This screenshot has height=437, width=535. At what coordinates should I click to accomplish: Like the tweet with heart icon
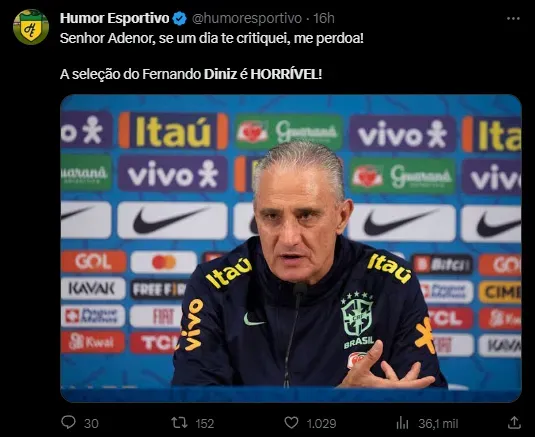(291, 423)
